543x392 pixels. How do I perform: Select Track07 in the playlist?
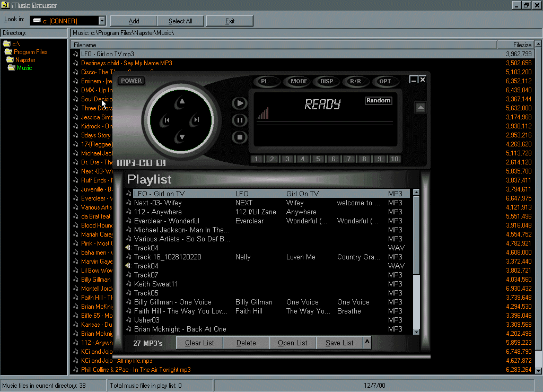point(268,275)
